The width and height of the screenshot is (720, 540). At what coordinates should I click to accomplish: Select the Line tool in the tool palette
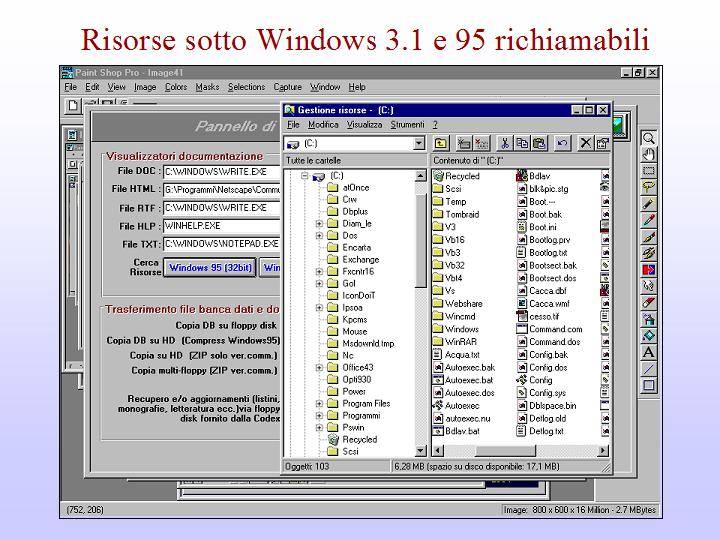tap(649, 368)
